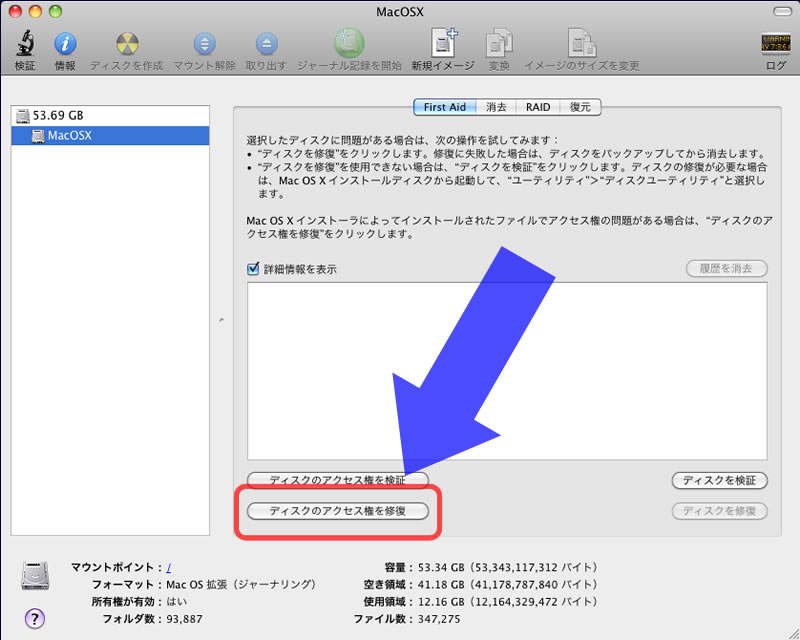The height and width of the screenshot is (640, 800).
Task: Click the マウント解除 unmount icon
Action: pos(205,44)
